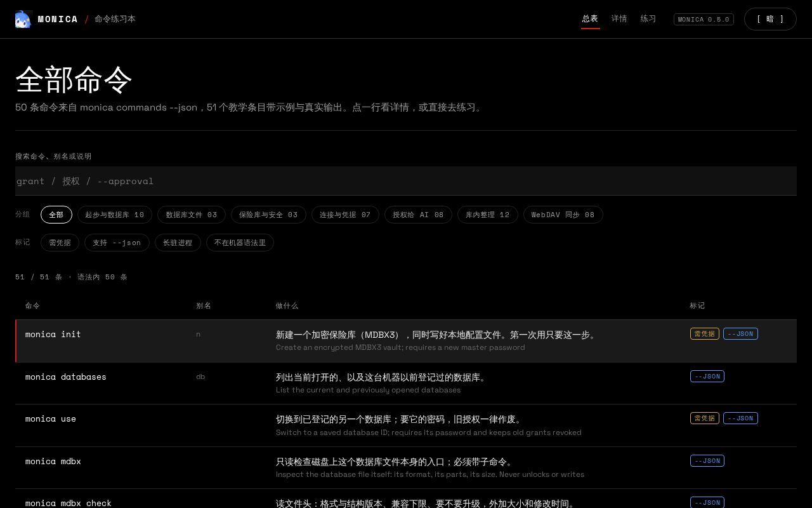Filter by 授权给 AI 08 group
812x508 pixels.
[418, 215]
